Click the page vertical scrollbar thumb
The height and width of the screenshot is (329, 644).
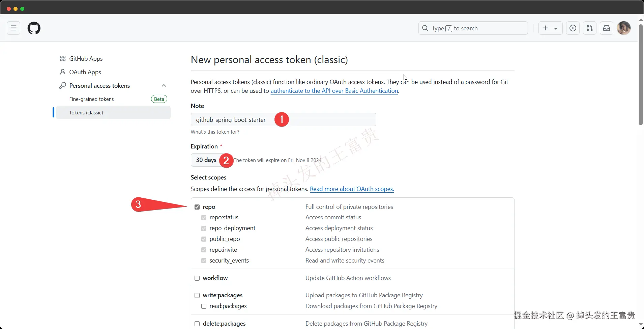(641, 74)
